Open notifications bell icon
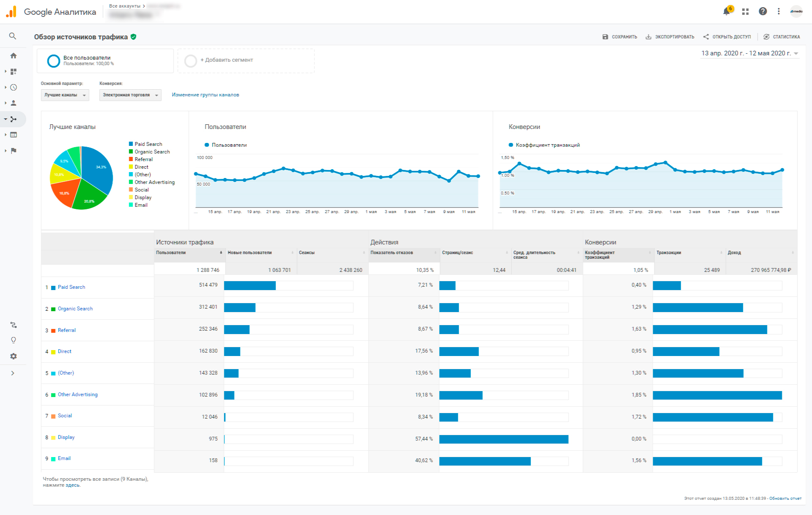The height and width of the screenshot is (515, 812). [727, 11]
